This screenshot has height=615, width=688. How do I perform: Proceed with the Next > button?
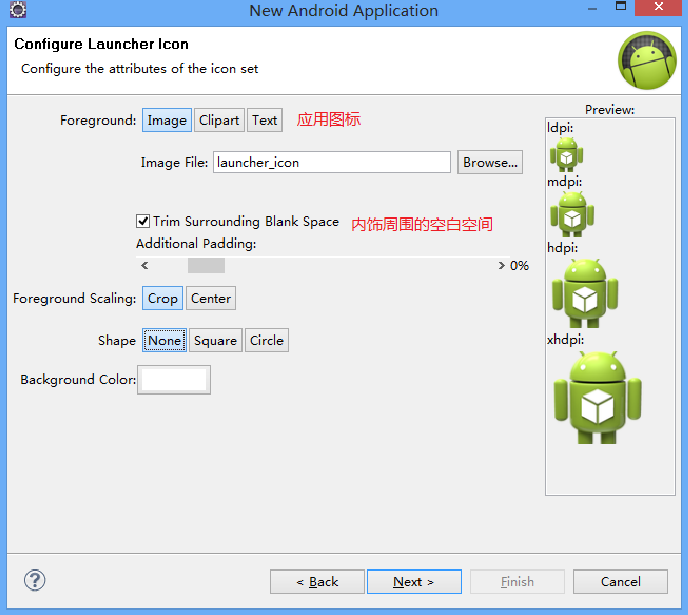(414, 581)
